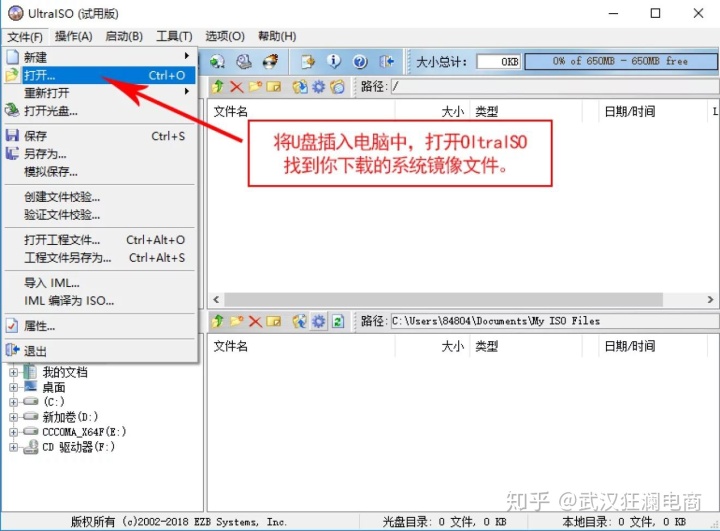
Task: Click the add files toolbar icon
Action: 308,61
